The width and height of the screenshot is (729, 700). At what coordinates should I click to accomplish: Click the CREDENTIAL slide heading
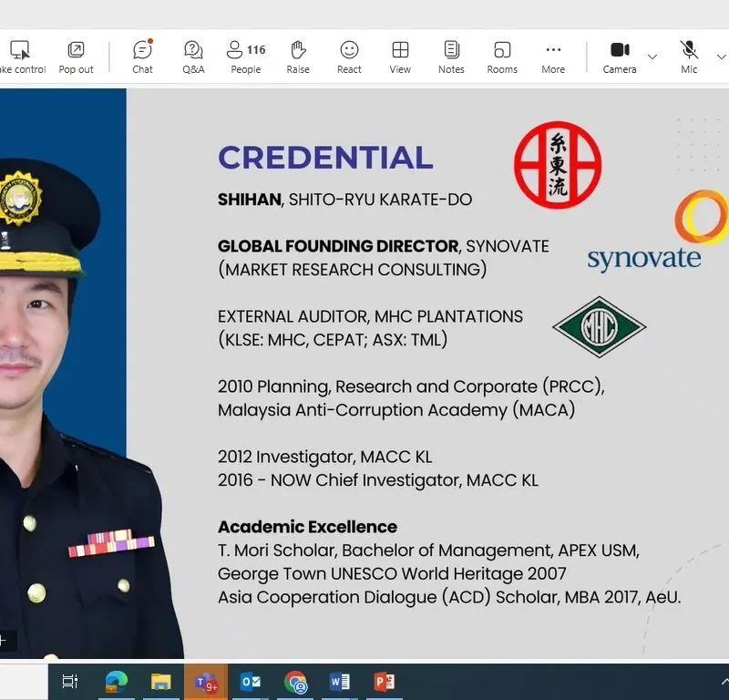(325, 157)
